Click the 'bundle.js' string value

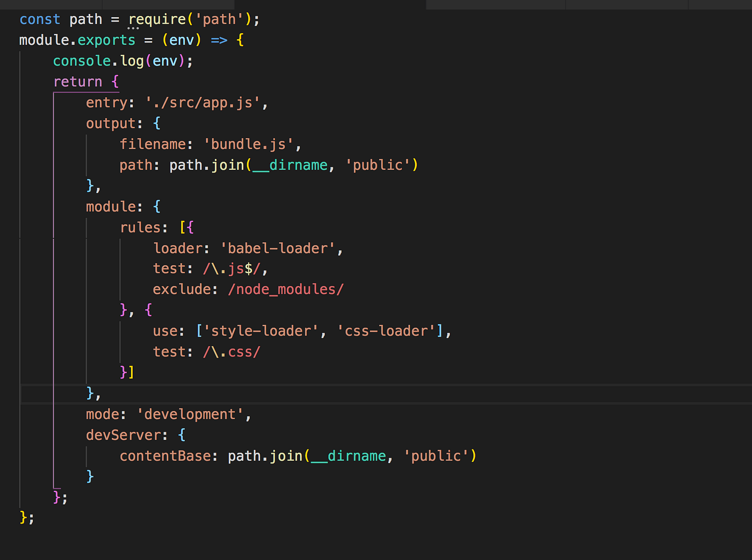pos(248,144)
